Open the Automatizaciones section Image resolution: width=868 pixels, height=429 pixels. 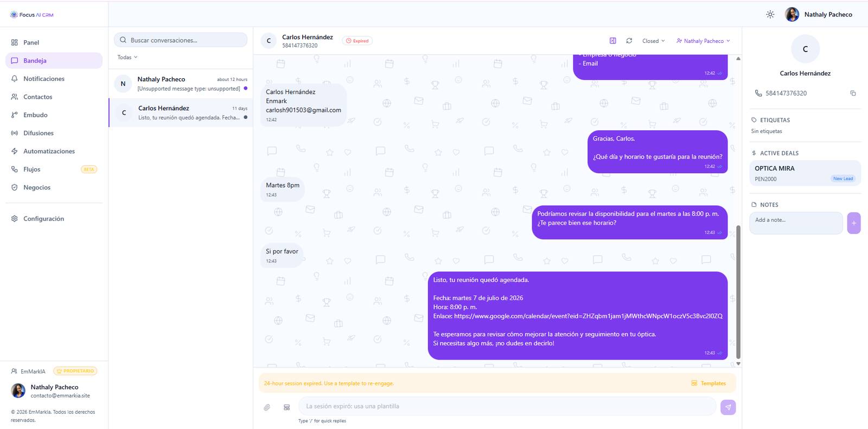coord(54,151)
